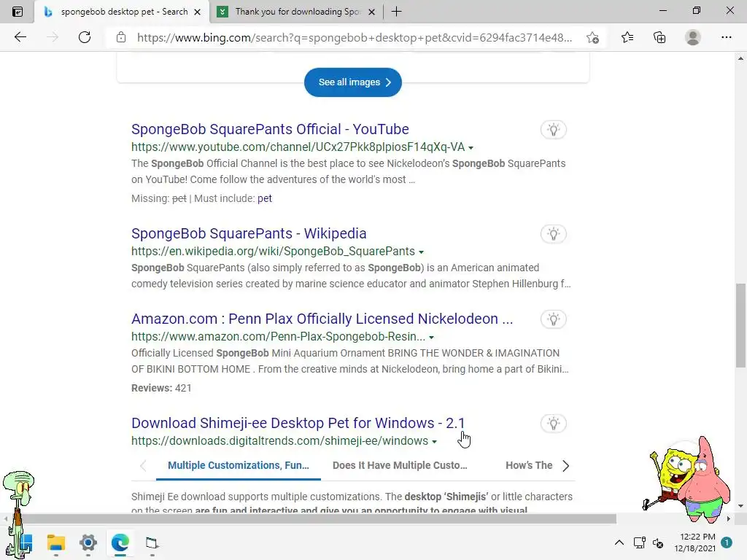Click the vertical scrollbar thumb
747x560 pixels.
[x=740, y=326]
